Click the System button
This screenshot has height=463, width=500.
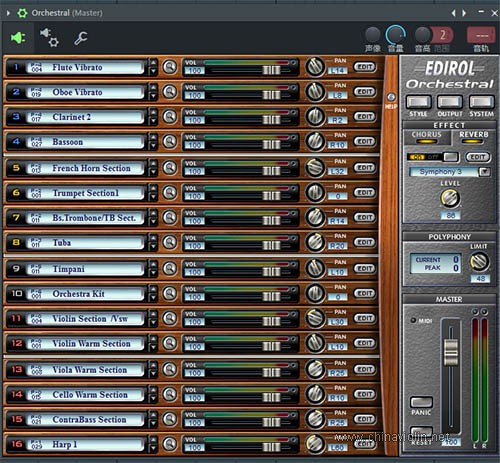481,102
